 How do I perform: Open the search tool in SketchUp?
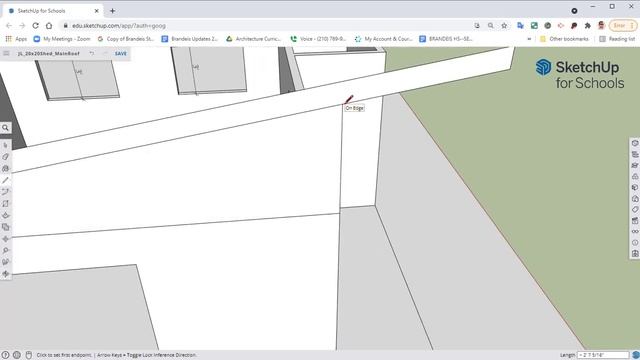tap(5, 128)
